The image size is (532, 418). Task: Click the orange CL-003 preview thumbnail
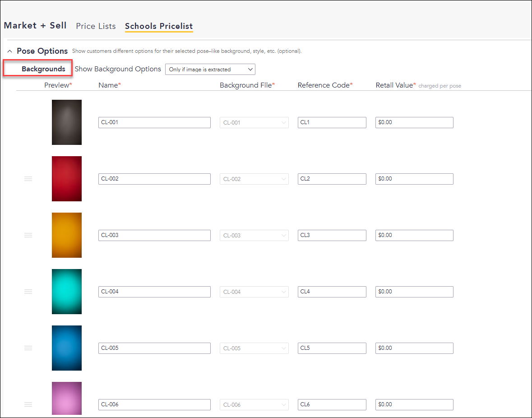pyautogui.click(x=67, y=235)
